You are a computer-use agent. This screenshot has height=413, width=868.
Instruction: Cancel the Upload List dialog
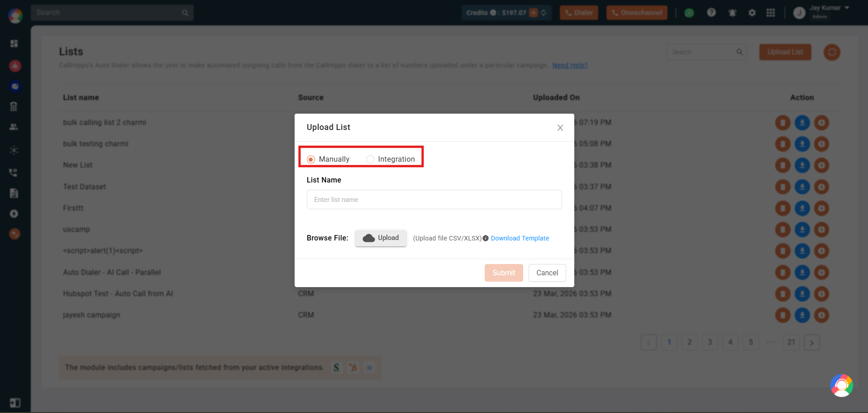click(x=547, y=273)
